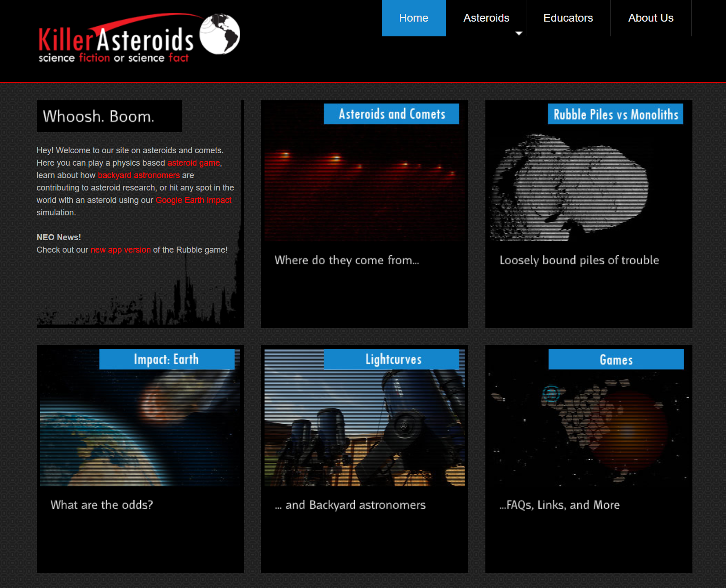Click the Google Earth Impact link
Screen dimensions: 726x588
coord(194,200)
